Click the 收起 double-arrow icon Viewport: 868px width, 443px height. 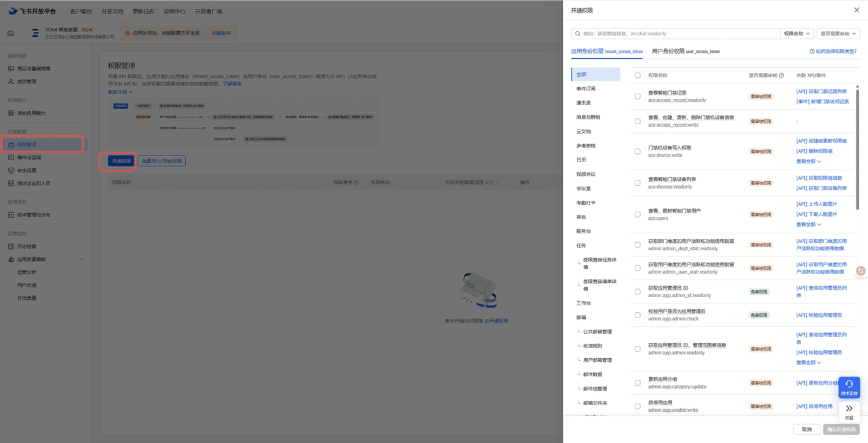tap(849, 408)
